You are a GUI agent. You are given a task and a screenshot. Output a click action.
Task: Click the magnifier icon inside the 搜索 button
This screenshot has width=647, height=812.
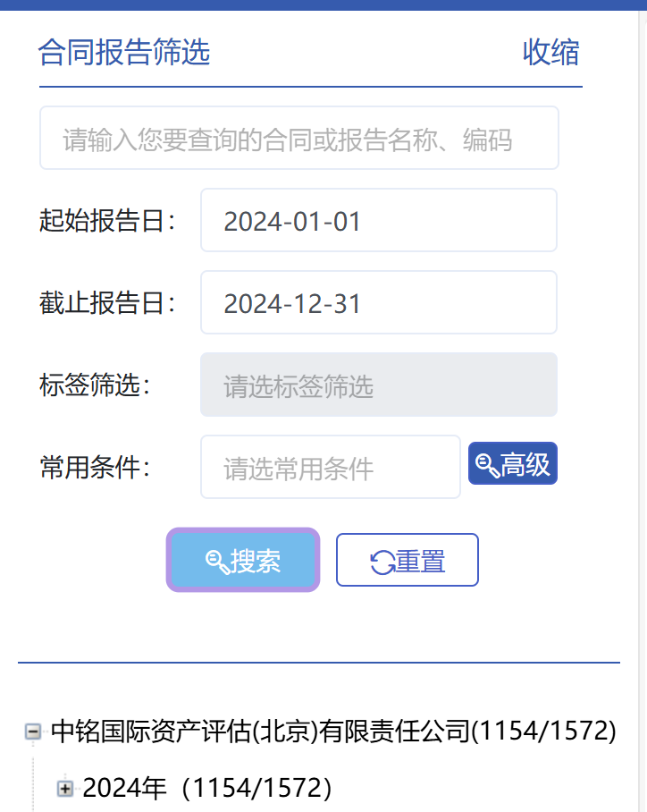217,562
